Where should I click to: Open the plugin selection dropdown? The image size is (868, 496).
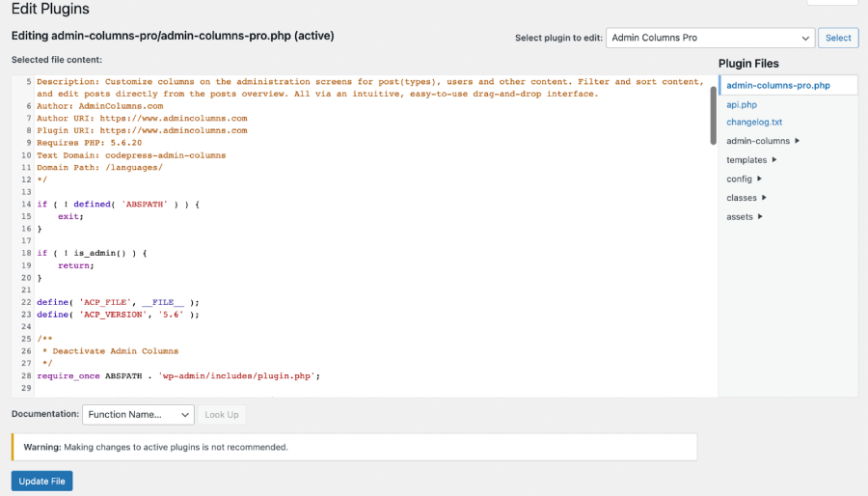coord(712,38)
